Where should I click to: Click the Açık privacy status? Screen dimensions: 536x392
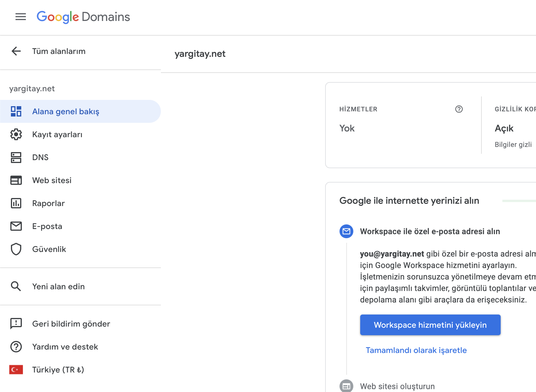pyautogui.click(x=504, y=128)
